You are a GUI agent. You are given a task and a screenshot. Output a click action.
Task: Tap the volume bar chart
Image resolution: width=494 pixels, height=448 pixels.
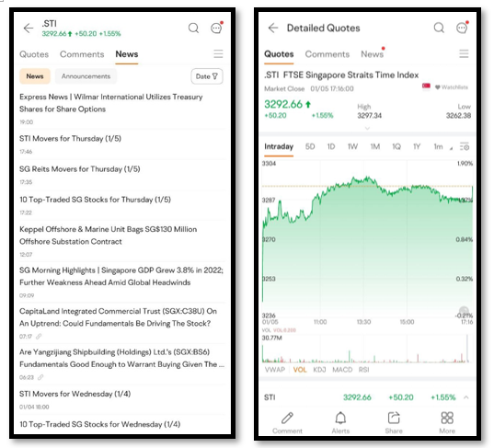367,349
